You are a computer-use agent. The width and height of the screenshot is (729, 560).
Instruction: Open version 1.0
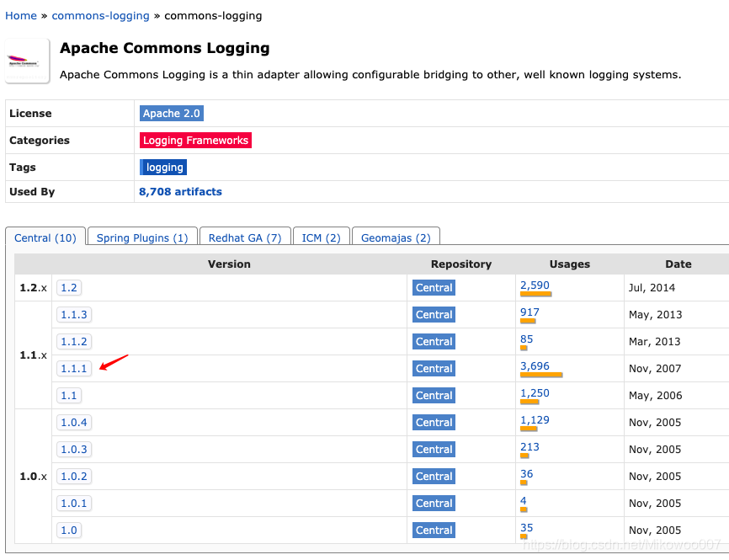tap(69, 531)
